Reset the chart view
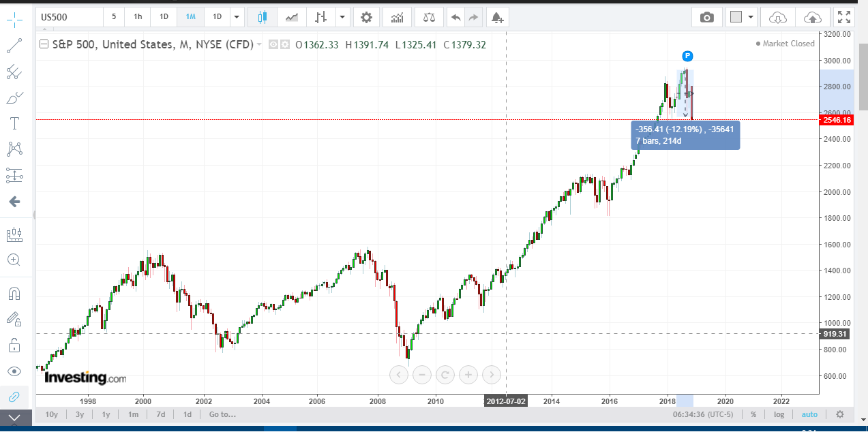 tap(445, 374)
